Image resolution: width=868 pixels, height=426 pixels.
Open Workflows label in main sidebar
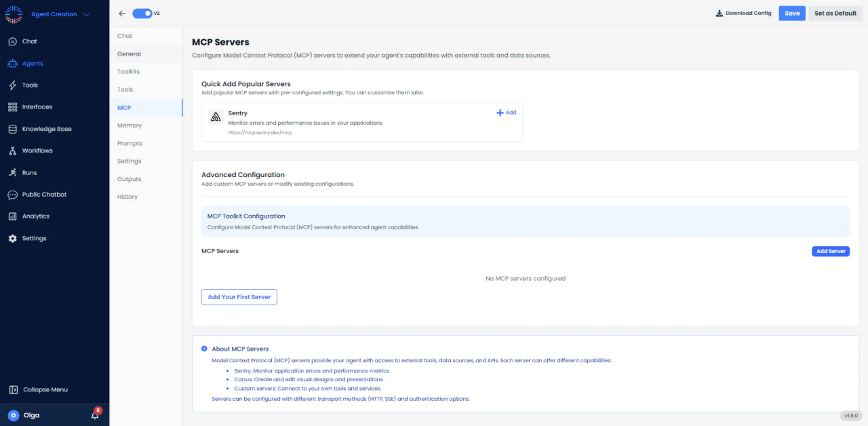[x=37, y=151]
